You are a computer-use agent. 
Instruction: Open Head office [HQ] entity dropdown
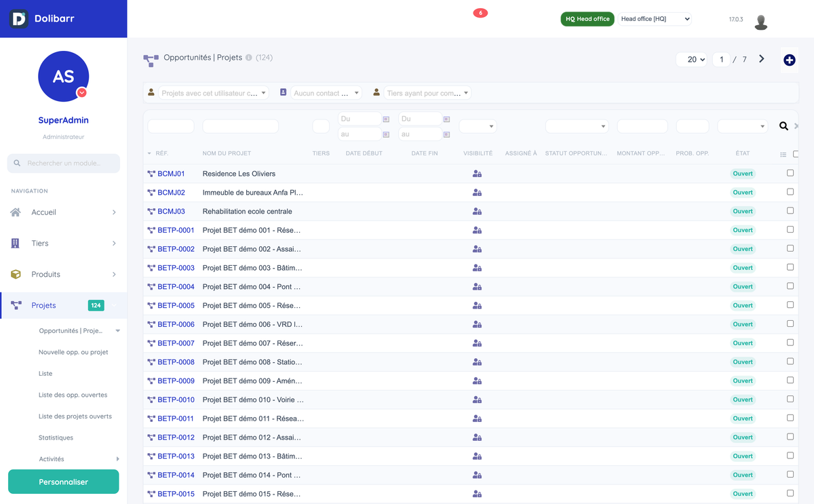click(655, 19)
